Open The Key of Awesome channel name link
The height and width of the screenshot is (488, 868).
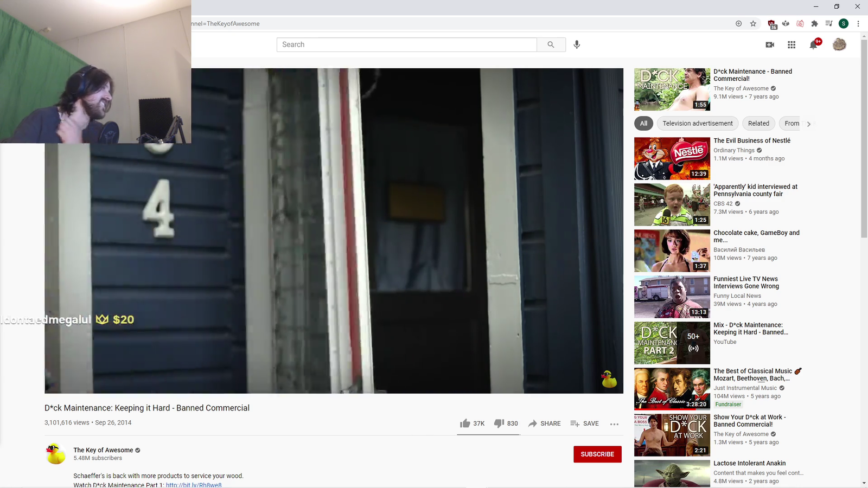103,450
